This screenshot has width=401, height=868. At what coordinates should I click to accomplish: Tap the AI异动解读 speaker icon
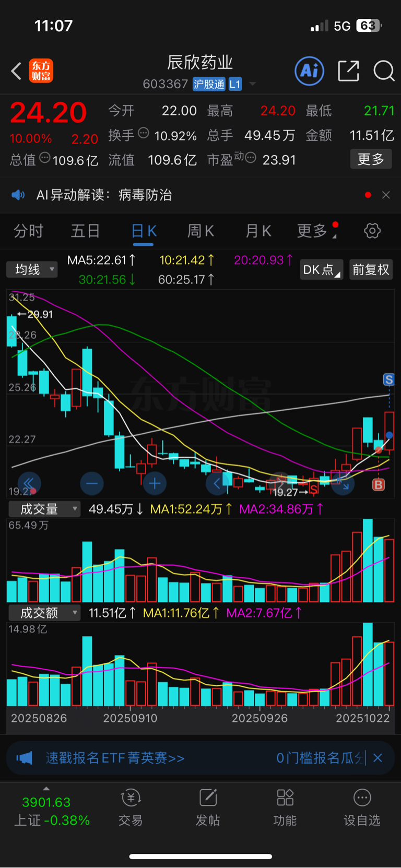coord(18,195)
